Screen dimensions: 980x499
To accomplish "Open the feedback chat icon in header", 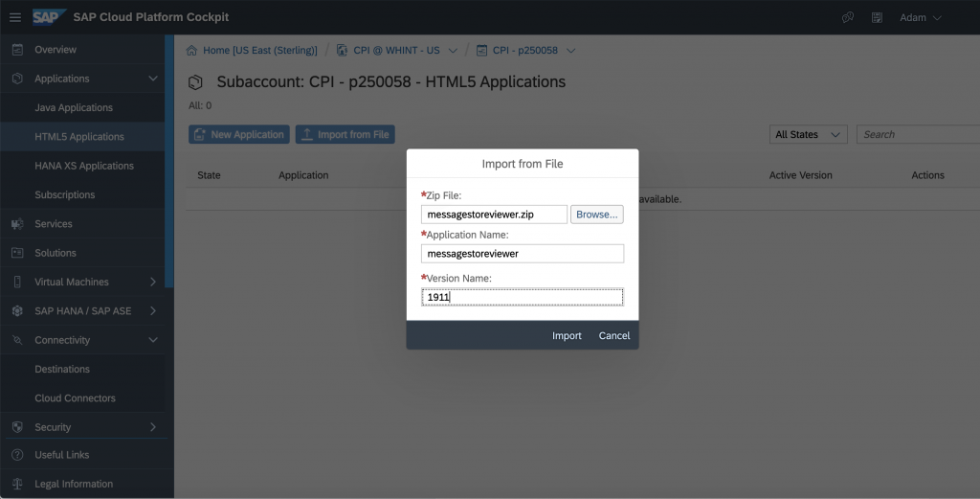I will point(848,17).
